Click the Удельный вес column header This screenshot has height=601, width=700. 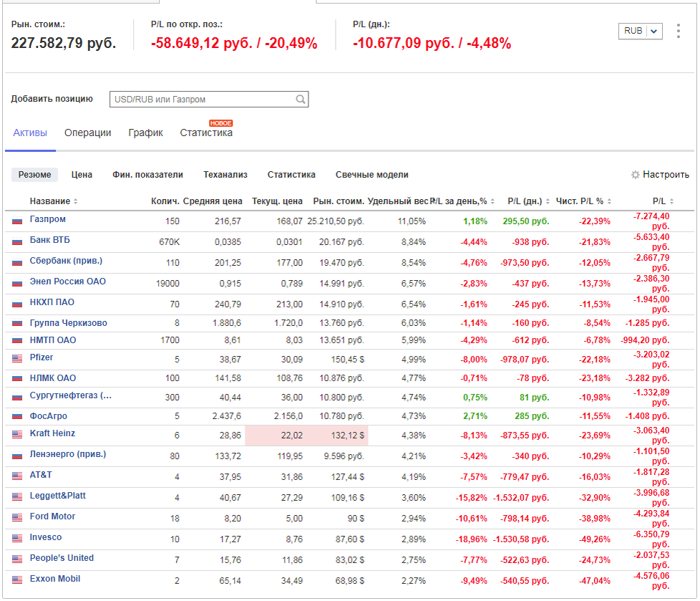pos(398,201)
